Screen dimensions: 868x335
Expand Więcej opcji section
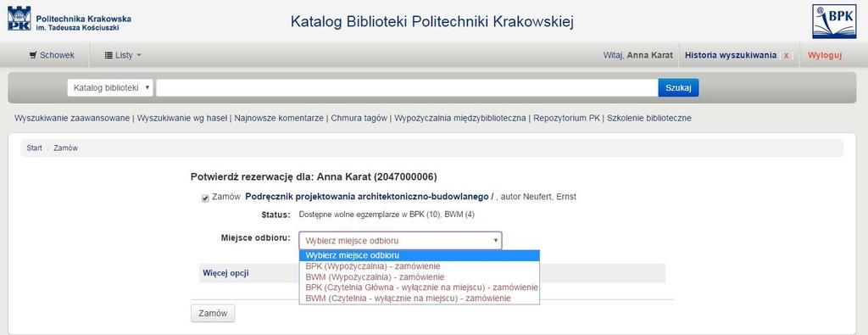tap(225, 273)
